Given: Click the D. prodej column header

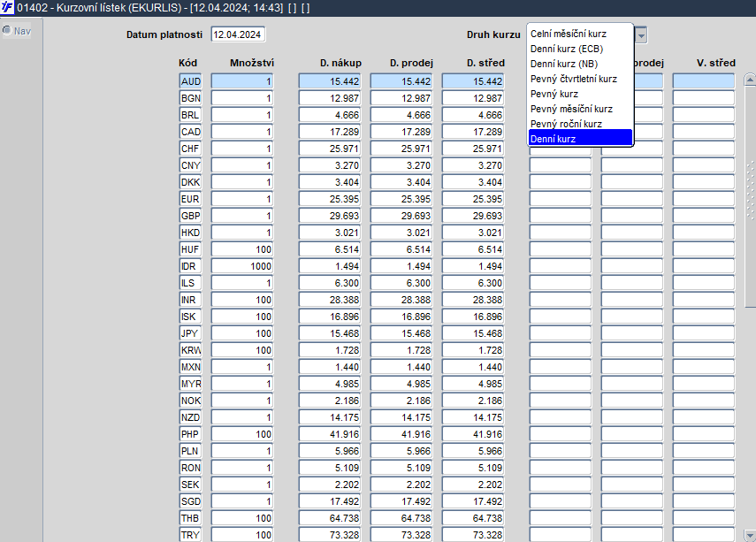Looking at the screenshot, I should (x=411, y=63).
